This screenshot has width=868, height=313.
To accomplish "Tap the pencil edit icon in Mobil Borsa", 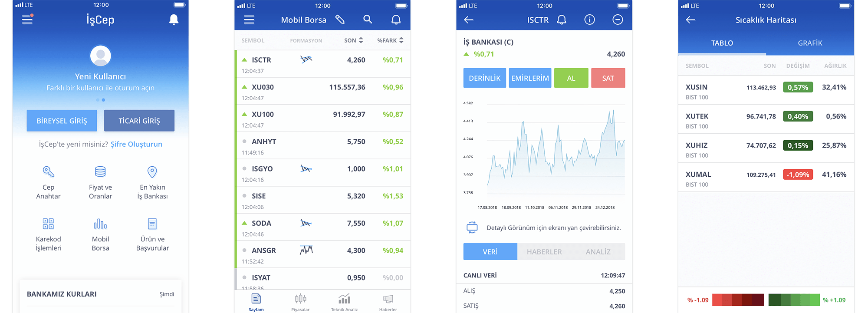I will pyautogui.click(x=340, y=20).
